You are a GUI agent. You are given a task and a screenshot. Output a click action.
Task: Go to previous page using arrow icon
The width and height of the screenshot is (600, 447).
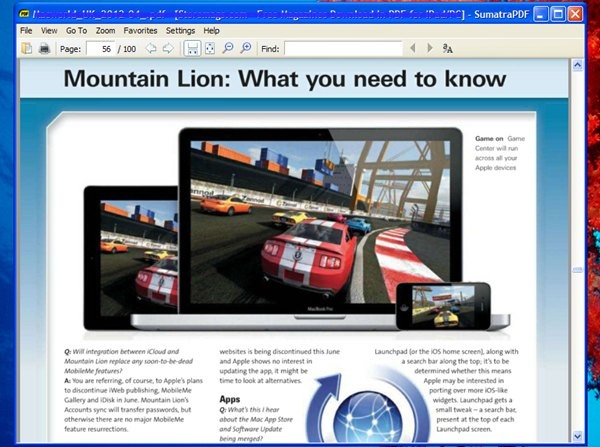(x=151, y=48)
